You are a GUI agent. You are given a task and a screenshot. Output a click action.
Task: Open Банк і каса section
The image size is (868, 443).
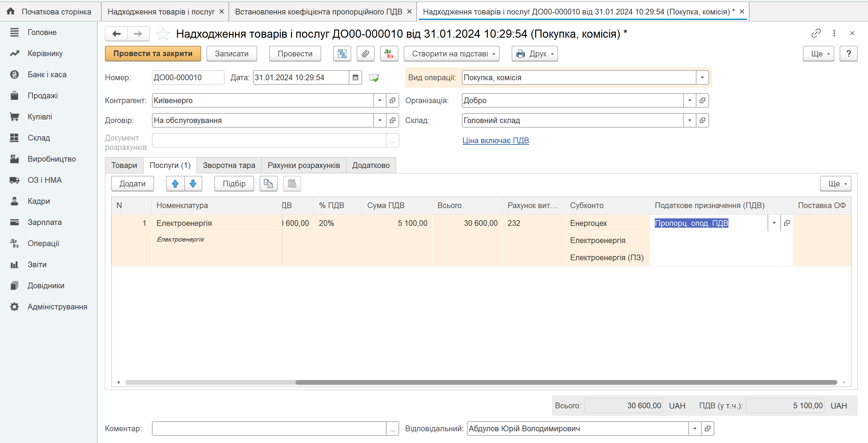click(47, 74)
